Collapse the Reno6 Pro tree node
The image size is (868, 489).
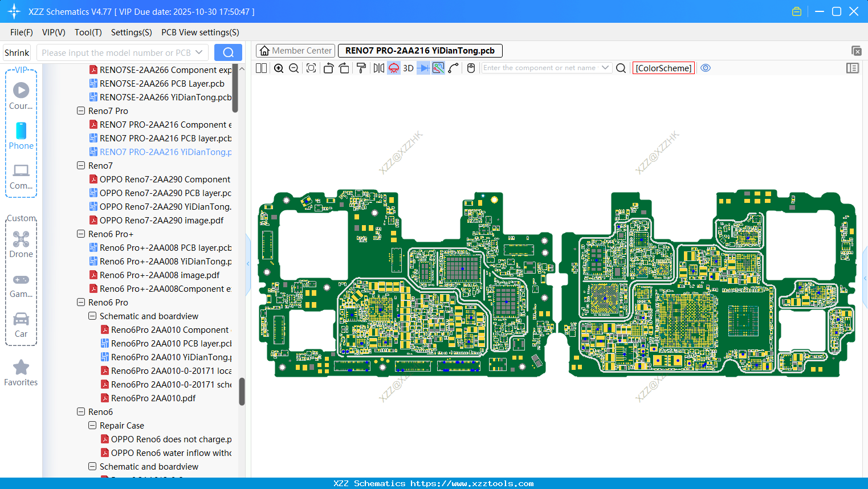(x=81, y=303)
